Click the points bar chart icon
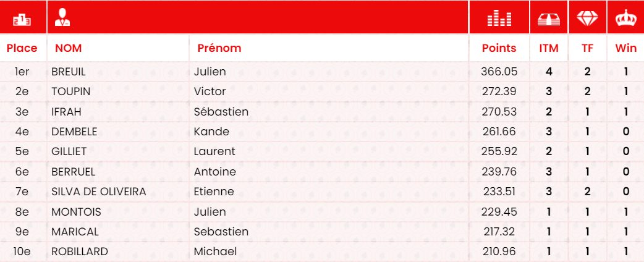Viewport: 644px width, 262px height. (x=499, y=19)
